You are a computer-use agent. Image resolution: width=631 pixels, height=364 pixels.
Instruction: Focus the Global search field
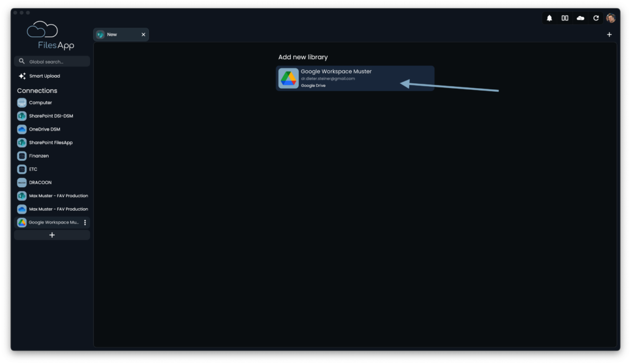pos(52,62)
